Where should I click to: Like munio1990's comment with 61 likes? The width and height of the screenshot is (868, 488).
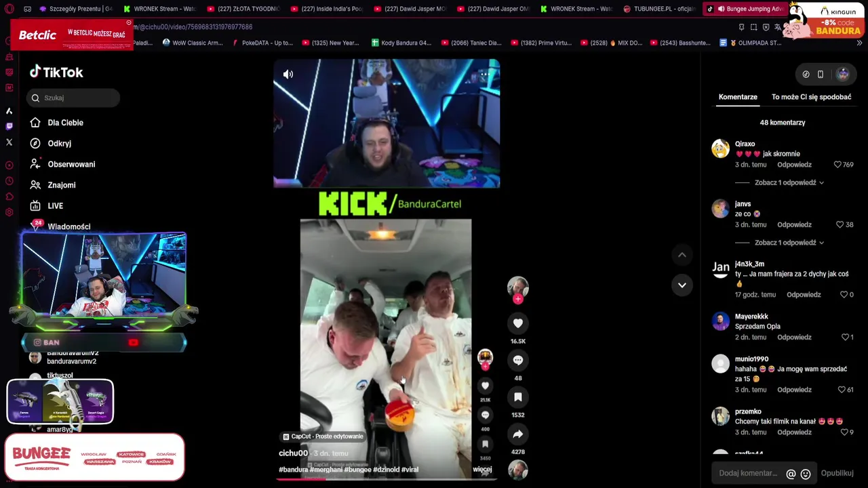point(842,390)
